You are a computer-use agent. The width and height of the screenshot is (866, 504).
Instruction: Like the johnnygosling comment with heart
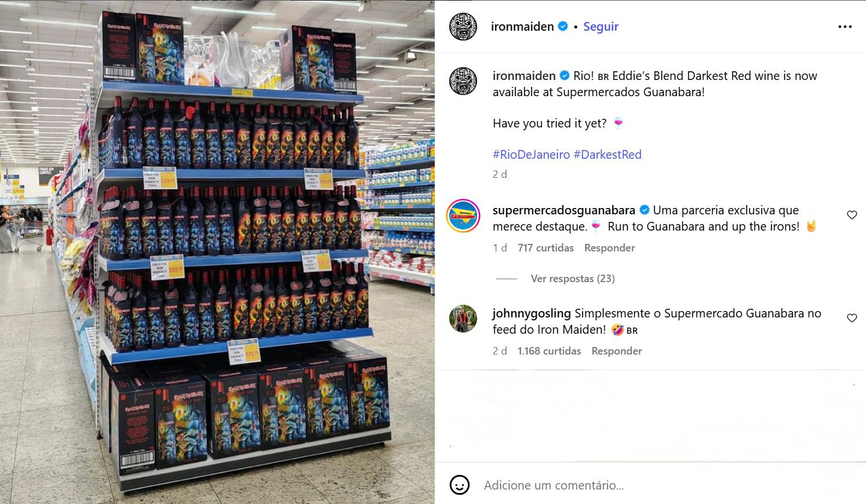[x=852, y=318]
